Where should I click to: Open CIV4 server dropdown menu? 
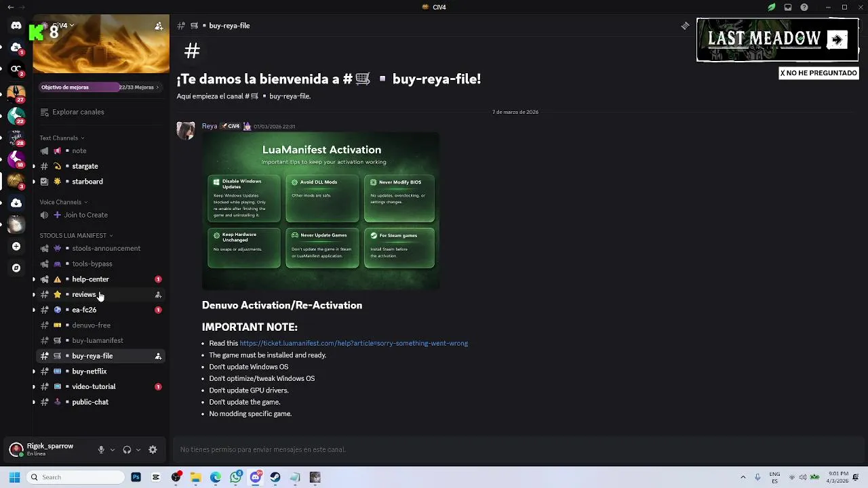tap(62, 26)
